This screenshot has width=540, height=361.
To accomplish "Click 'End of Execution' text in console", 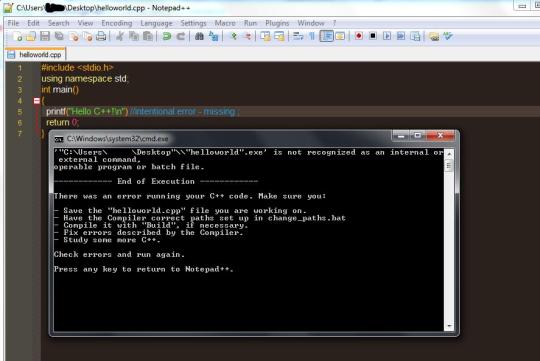I will (156, 181).
